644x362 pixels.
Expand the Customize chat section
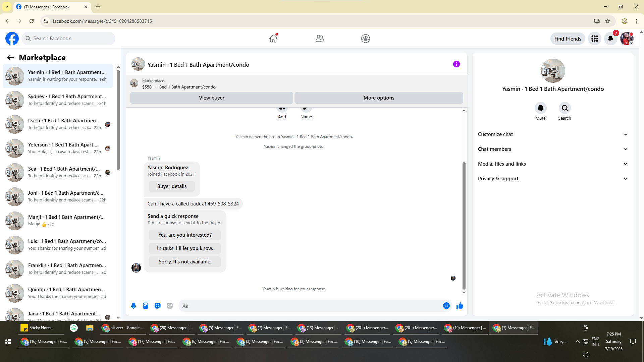click(x=552, y=134)
